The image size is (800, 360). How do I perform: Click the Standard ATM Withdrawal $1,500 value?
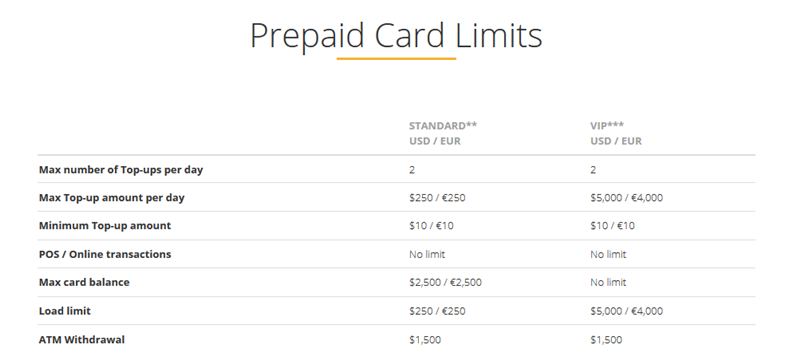click(x=425, y=340)
